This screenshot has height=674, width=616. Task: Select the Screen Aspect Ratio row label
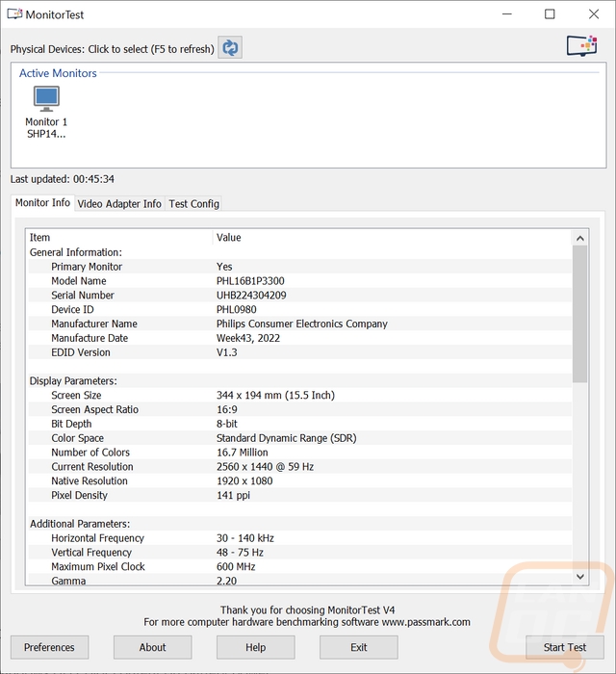click(95, 409)
